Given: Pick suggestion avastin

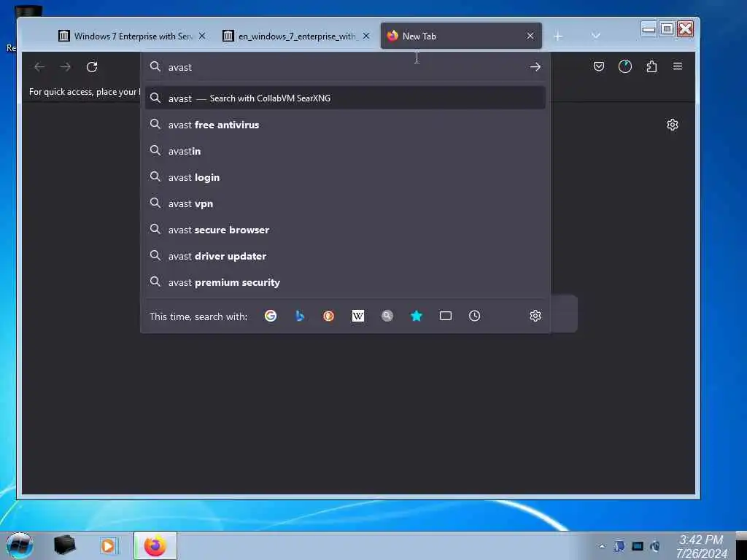Looking at the screenshot, I should (345, 151).
